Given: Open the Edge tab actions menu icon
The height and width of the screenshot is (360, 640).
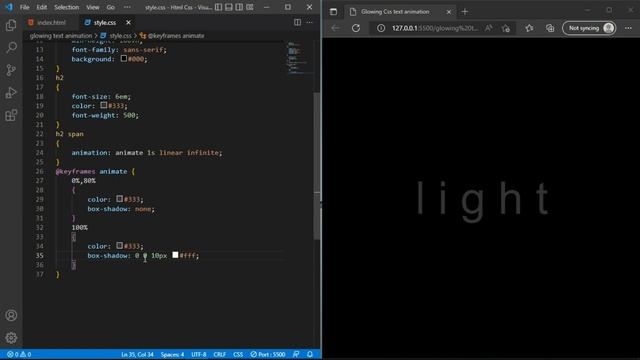Looking at the screenshot, I should [333, 12].
